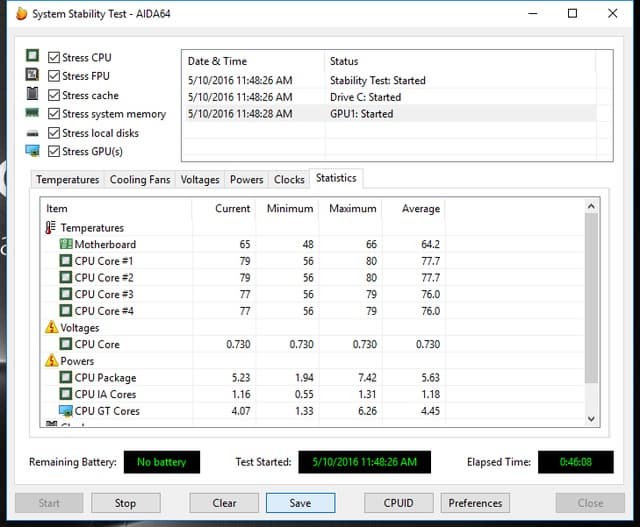Toggle the Stress cache checkbox
Screen dimensions: 640x527
point(54,95)
